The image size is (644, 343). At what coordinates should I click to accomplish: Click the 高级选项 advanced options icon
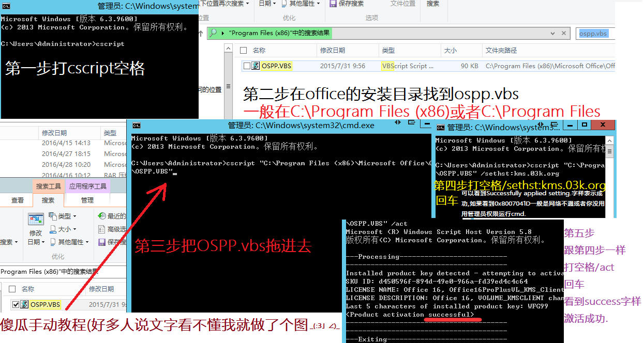click(x=102, y=229)
